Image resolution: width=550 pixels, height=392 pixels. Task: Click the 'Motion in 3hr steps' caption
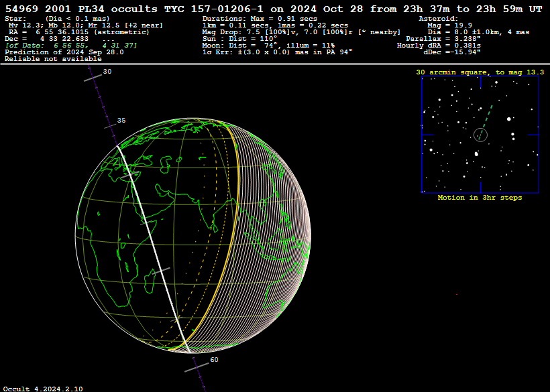[480, 198]
